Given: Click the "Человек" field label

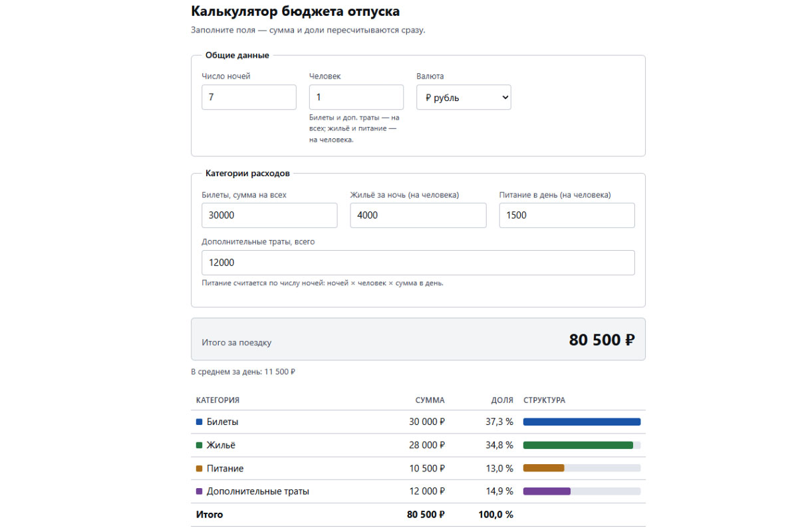Looking at the screenshot, I should [325, 76].
